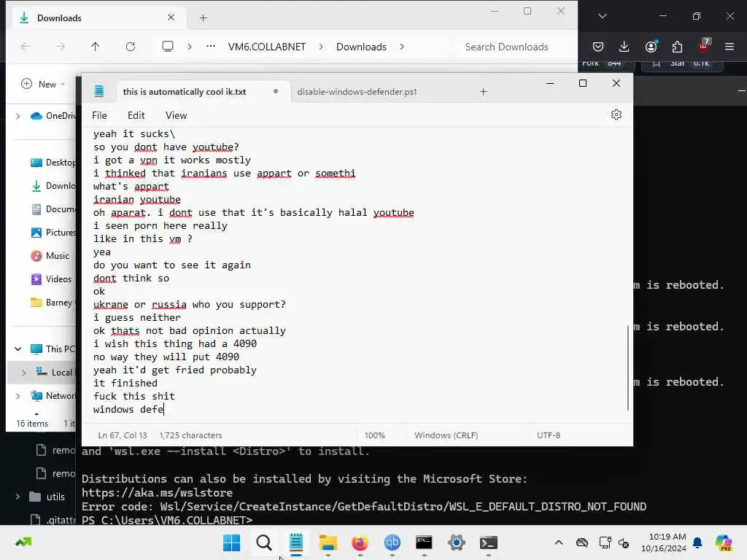This screenshot has height=560, width=747.
Task: Open the Notepad View menu
Action: pos(176,115)
